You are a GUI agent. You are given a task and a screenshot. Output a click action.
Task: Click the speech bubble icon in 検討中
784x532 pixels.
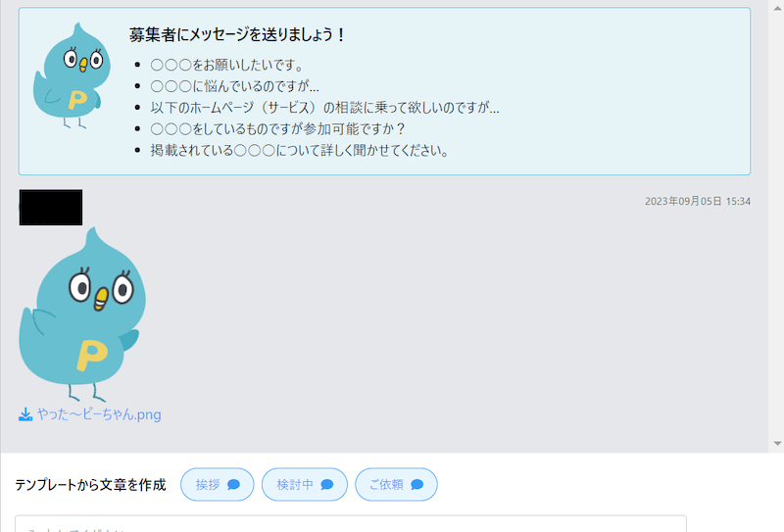(x=326, y=484)
